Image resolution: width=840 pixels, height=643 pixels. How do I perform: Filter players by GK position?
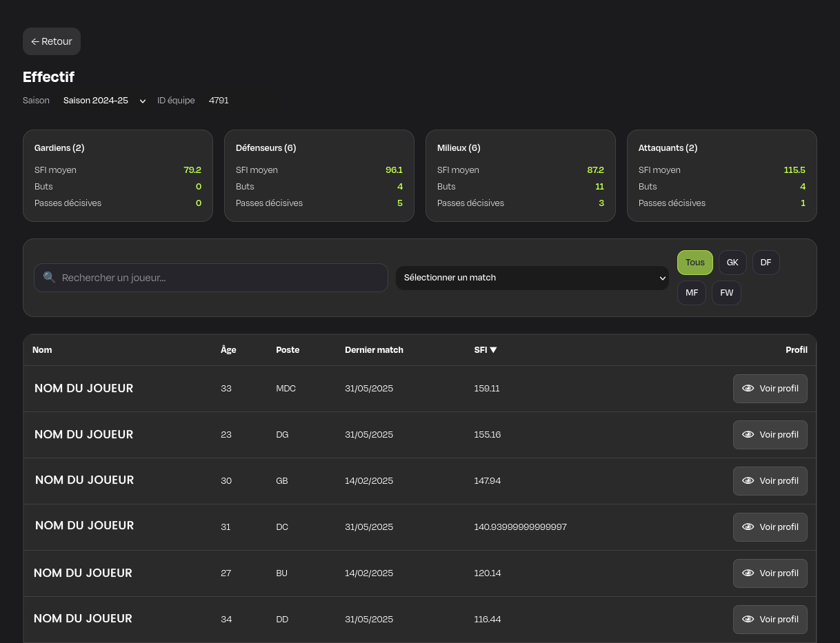tap(732, 263)
